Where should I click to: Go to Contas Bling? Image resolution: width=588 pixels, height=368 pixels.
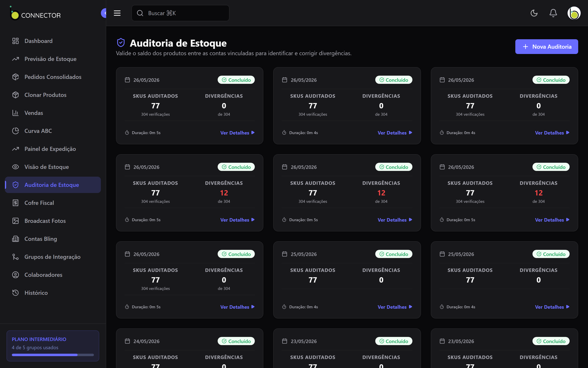[53, 239]
